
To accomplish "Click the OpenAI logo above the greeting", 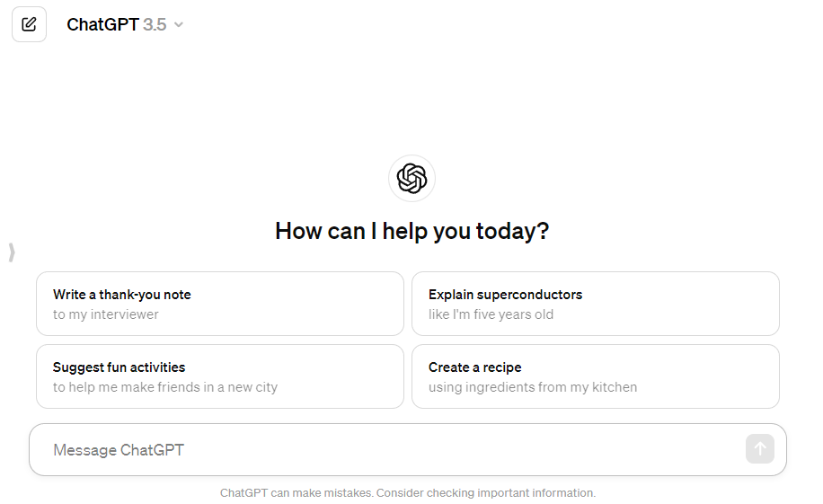I will tap(411, 179).
